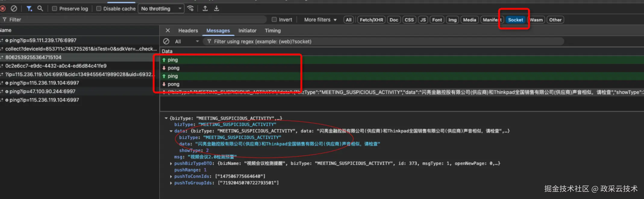
Task: Filter by JS requests
Action: point(423,20)
